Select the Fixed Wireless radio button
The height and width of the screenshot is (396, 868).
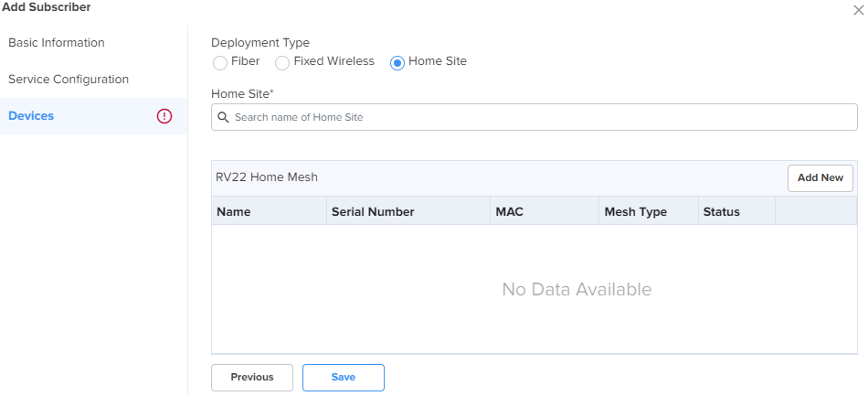(282, 62)
